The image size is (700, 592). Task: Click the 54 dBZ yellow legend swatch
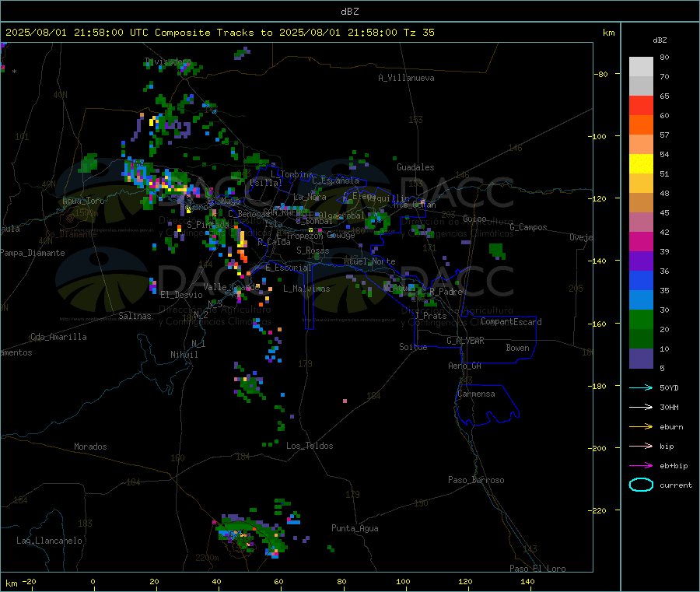click(641, 164)
